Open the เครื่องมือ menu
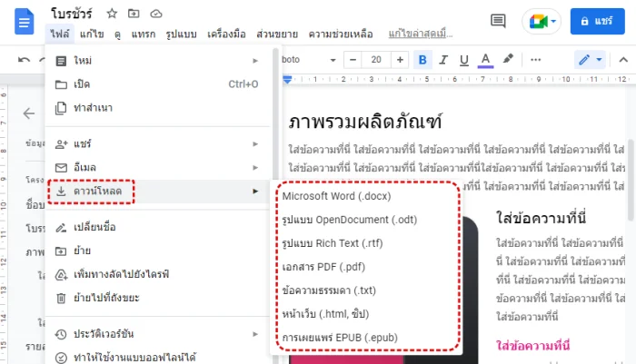This screenshot has width=636, height=364. [x=226, y=34]
